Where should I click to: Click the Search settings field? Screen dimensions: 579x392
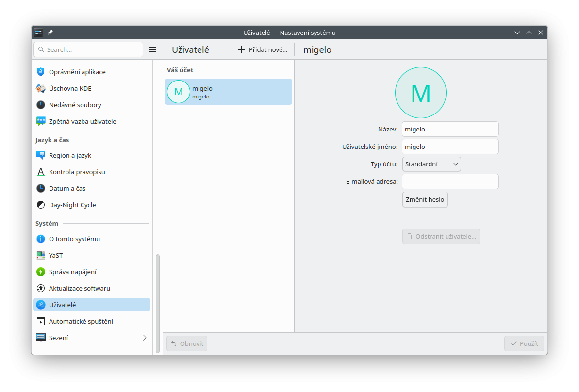coord(88,49)
